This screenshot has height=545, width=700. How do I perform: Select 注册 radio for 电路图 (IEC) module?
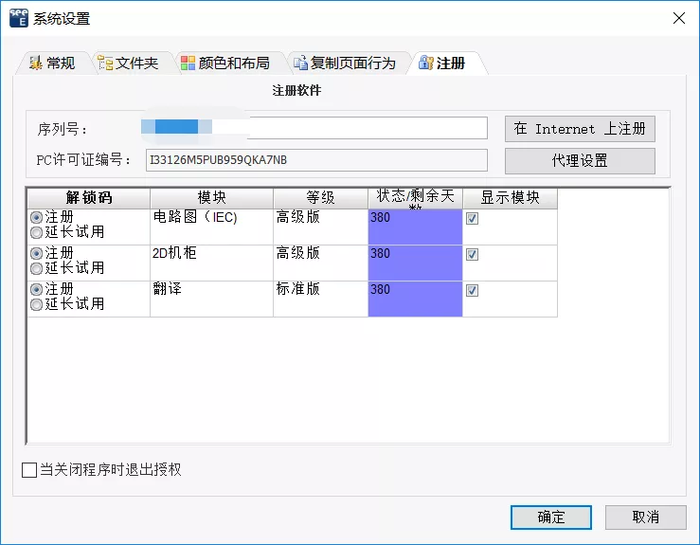(x=37, y=217)
